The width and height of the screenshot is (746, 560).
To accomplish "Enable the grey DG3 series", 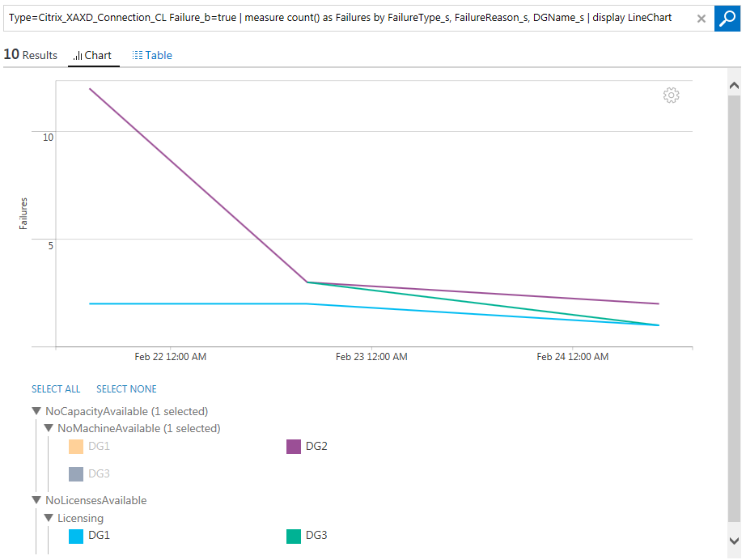I will pyautogui.click(x=76, y=474).
